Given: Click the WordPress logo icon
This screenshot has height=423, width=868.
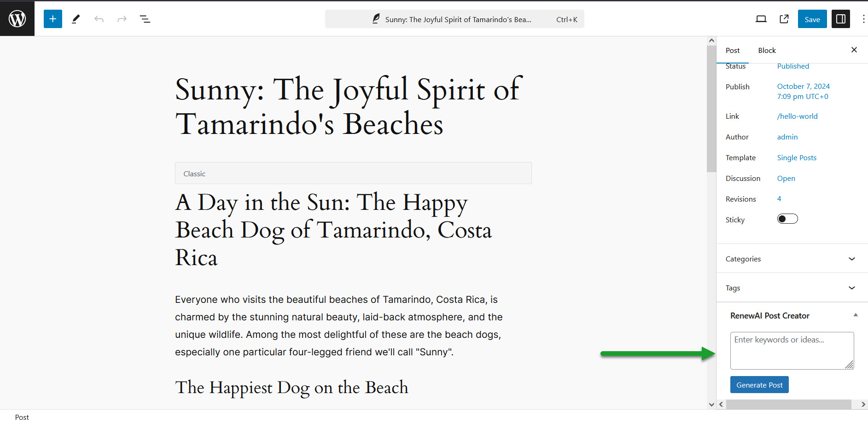Looking at the screenshot, I should [x=17, y=19].
